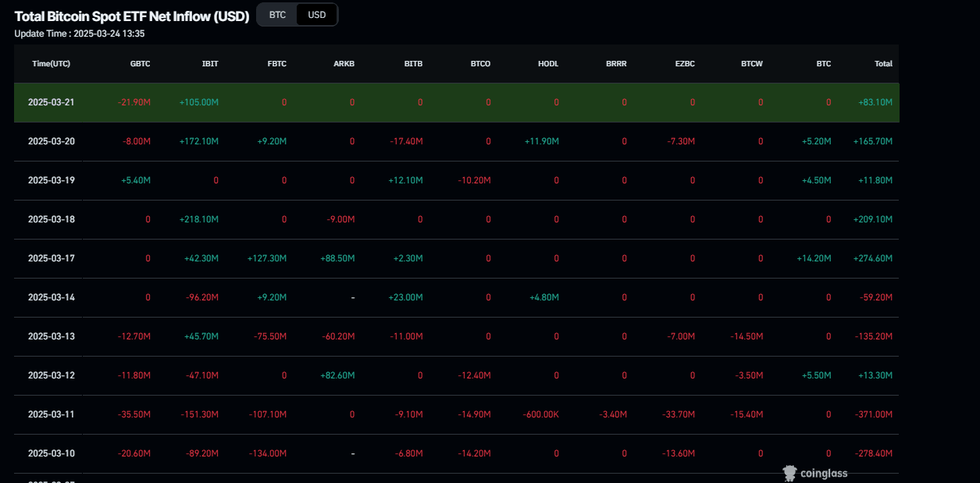The height and width of the screenshot is (483, 980).
Task: Click the BITB column header
Action: [x=413, y=64]
